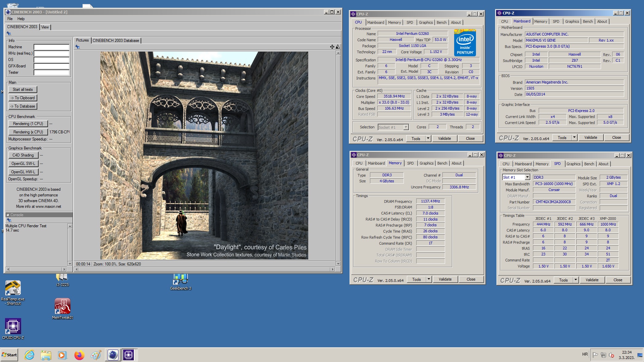Click the pin icon in Console panel
Viewport: 644px width, 362px height.
[9, 220]
